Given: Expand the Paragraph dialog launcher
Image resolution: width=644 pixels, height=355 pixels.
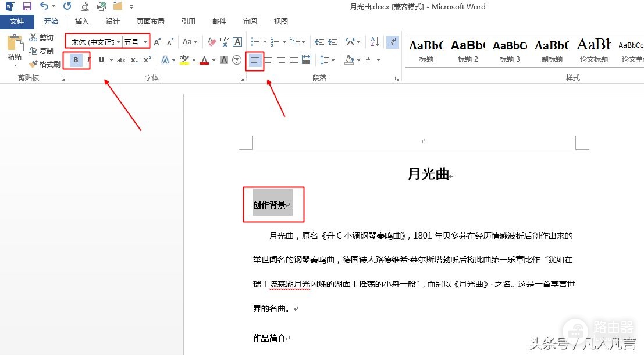Looking at the screenshot, I should [397, 79].
